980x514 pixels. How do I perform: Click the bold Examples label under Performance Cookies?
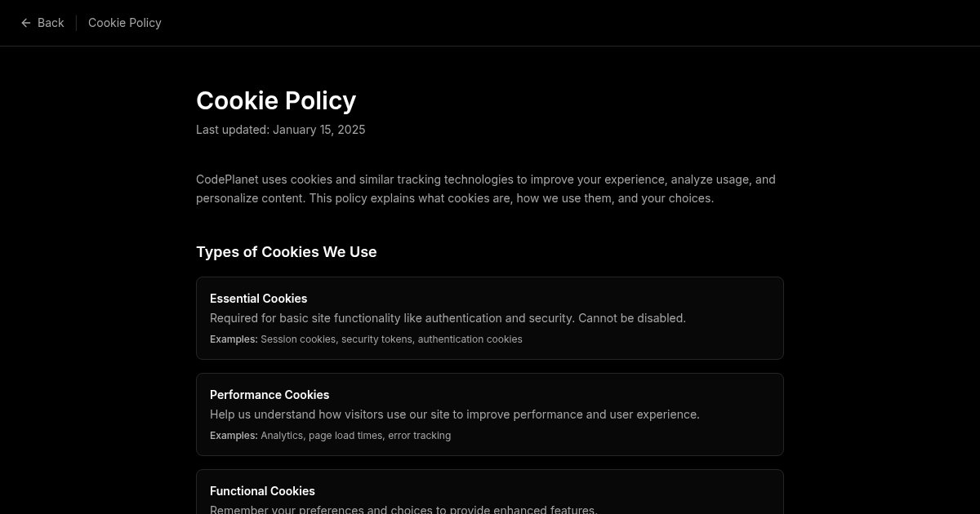234,436
